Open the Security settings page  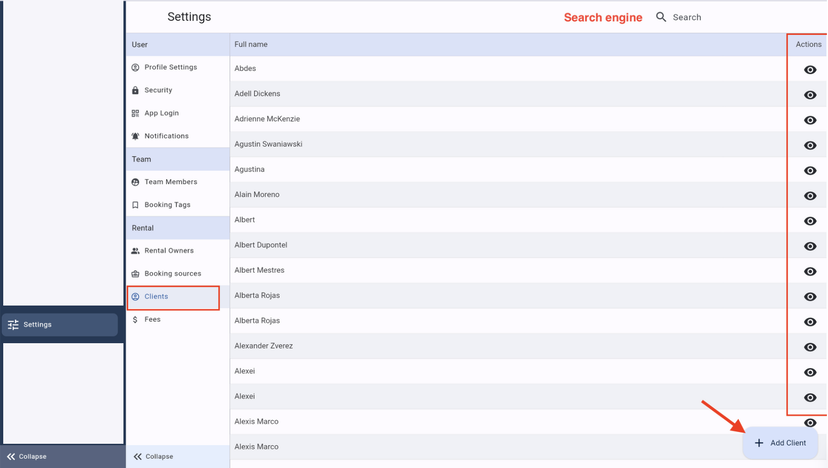coord(158,90)
